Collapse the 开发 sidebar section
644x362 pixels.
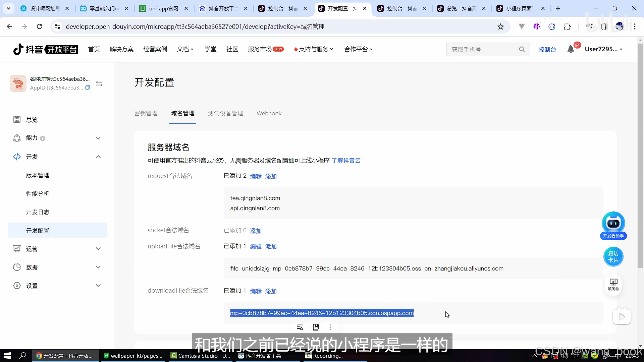click(x=98, y=157)
